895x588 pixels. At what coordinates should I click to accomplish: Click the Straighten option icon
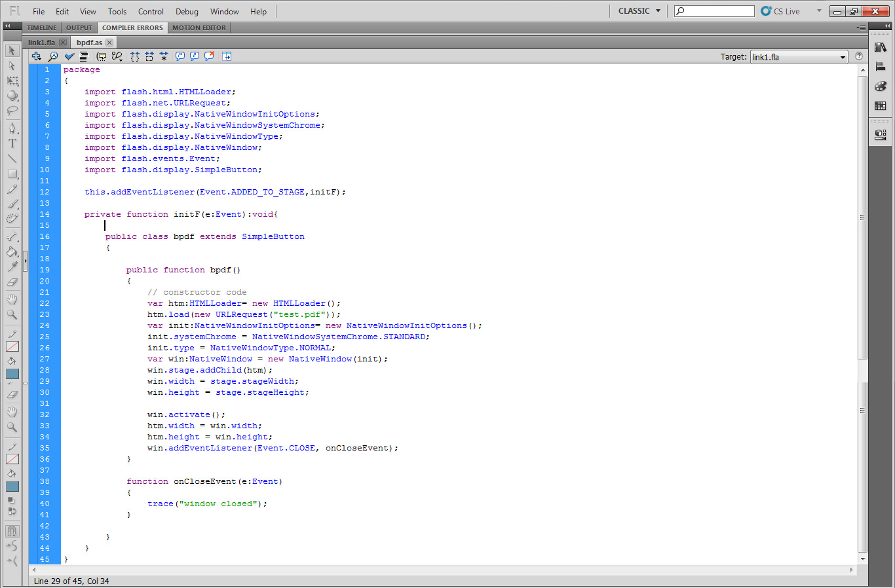tap(12, 560)
